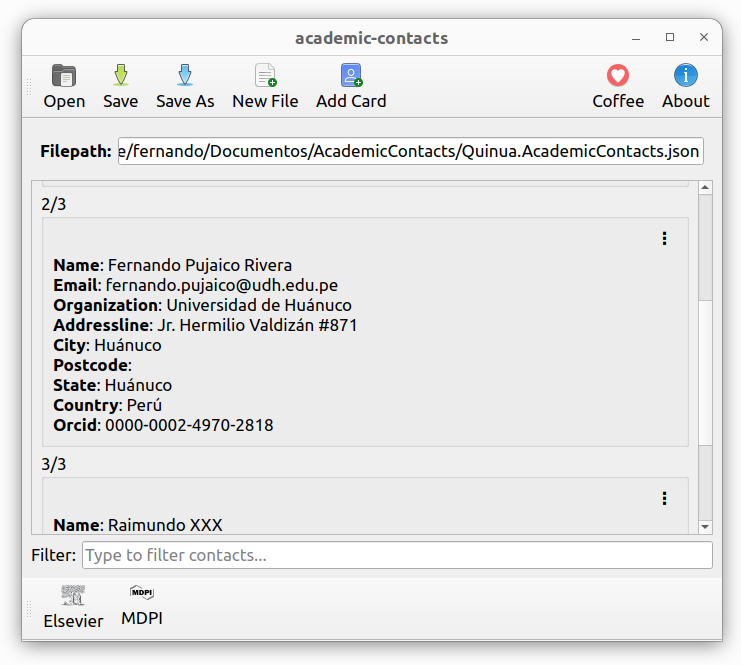Click the empty Postcode label

click(92, 365)
